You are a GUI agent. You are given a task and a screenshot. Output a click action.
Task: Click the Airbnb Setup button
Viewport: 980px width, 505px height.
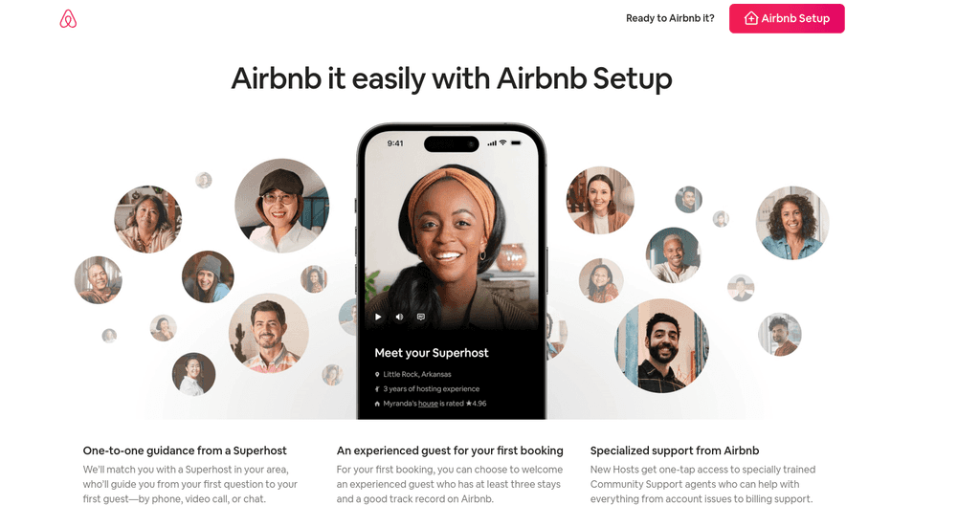point(787,18)
